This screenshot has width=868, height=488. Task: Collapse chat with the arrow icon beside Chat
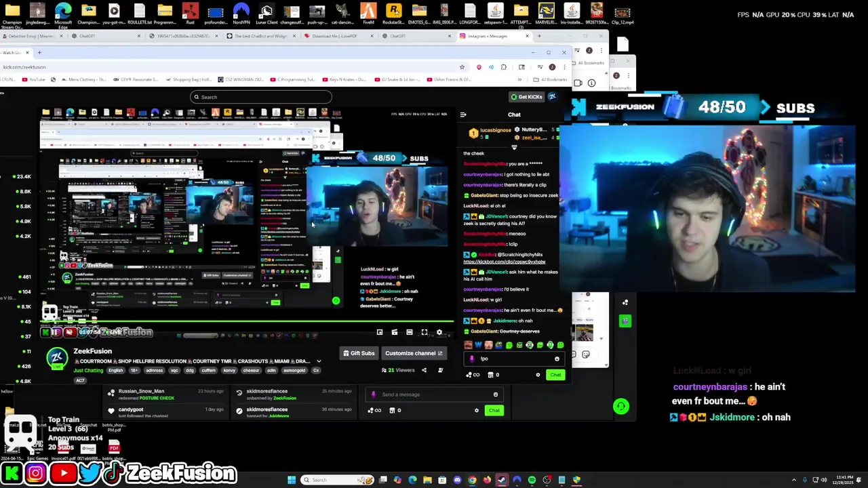click(x=463, y=115)
